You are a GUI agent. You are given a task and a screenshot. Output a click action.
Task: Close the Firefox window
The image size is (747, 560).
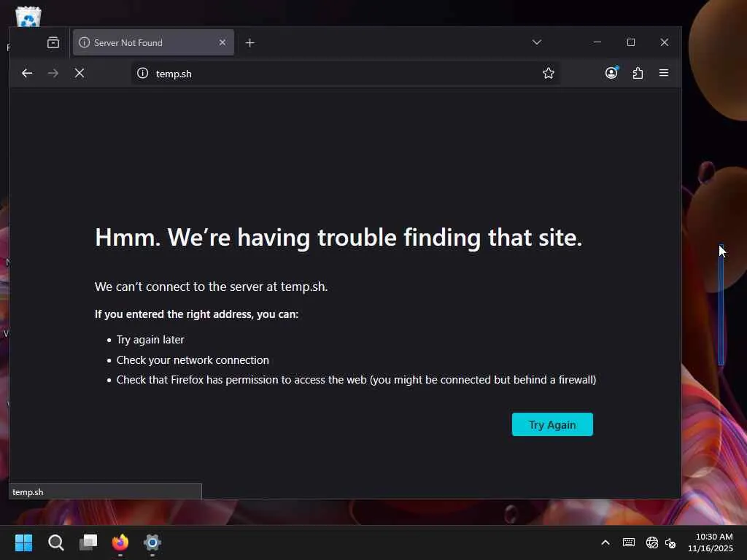[665, 42]
